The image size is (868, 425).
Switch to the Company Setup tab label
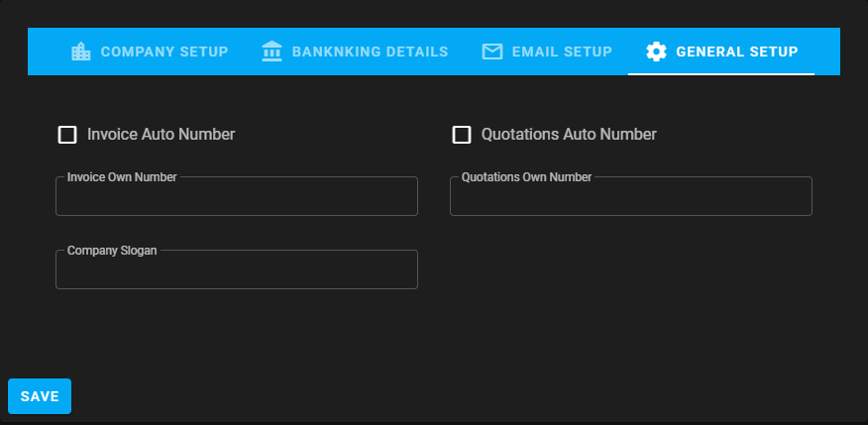pos(164,52)
